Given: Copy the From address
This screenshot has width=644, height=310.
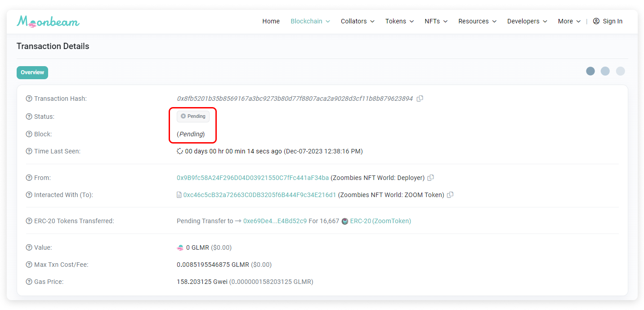Looking at the screenshot, I should pos(431,178).
